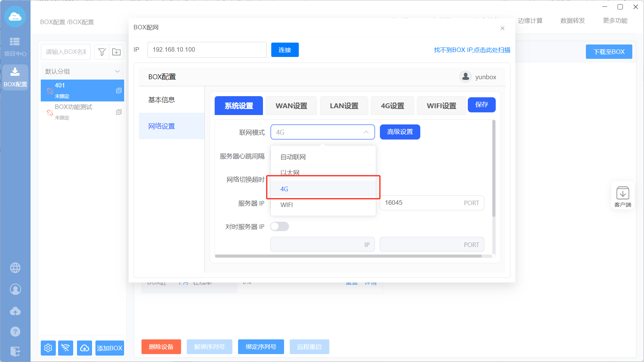The width and height of the screenshot is (644, 362).
Task: Open the user account icon in the sidebar
Action: click(x=15, y=289)
